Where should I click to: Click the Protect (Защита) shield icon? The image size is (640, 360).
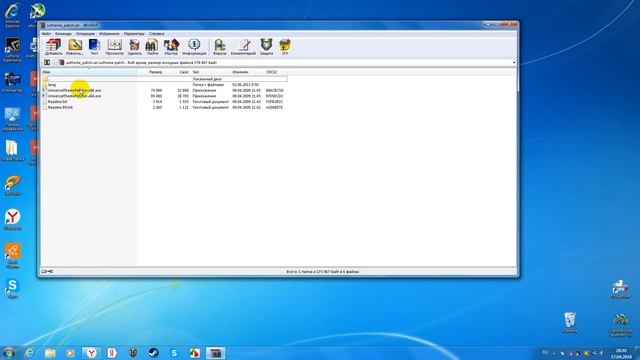coord(266,47)
